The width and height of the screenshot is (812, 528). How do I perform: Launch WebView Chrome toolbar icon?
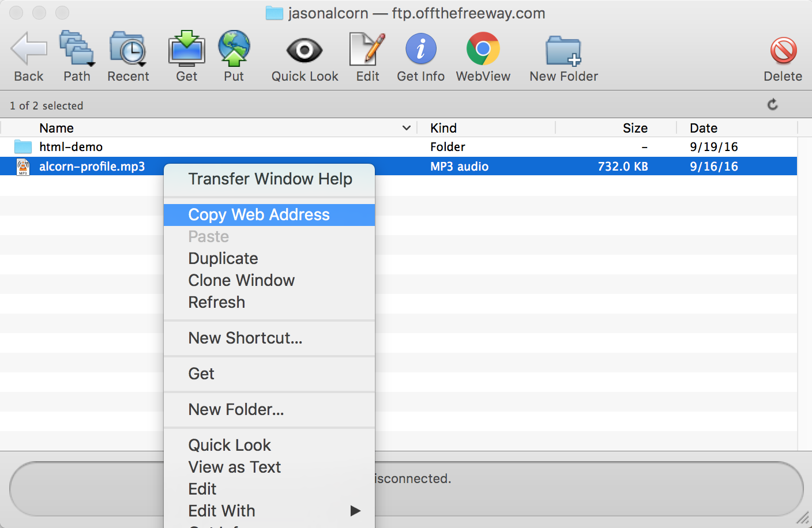pyautogui.click(x=483, y=49)
